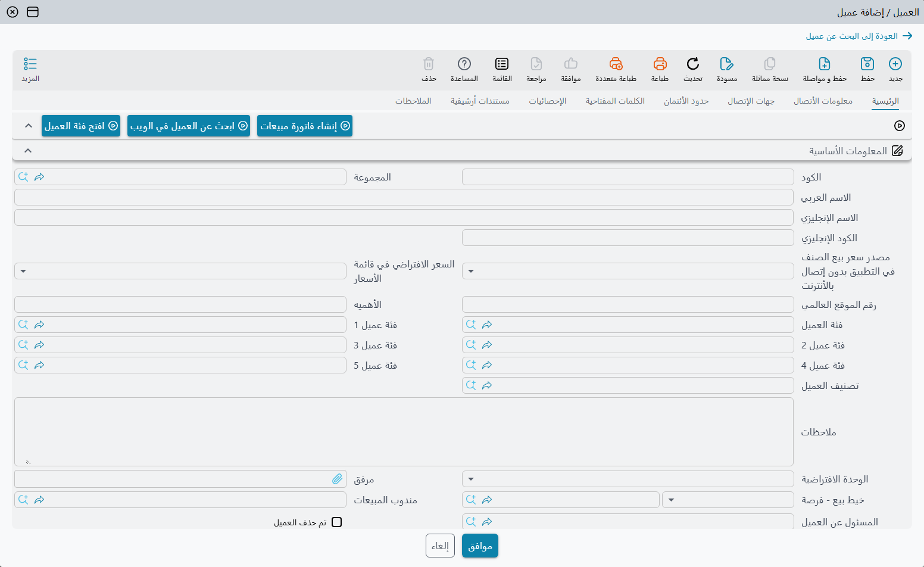Click طباعة متعددة (Multi print) icon
This screenshot has height=567, width=924.
point(616,64)
